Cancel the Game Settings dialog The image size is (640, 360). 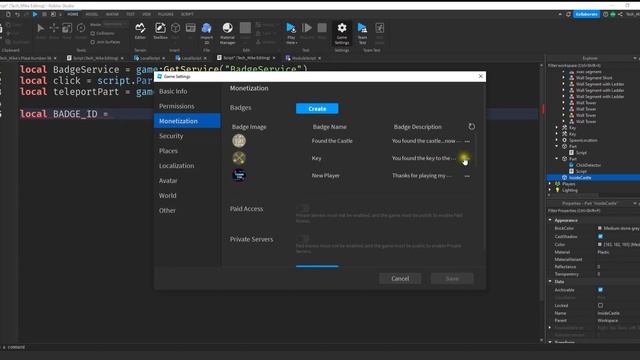[400, 278]
